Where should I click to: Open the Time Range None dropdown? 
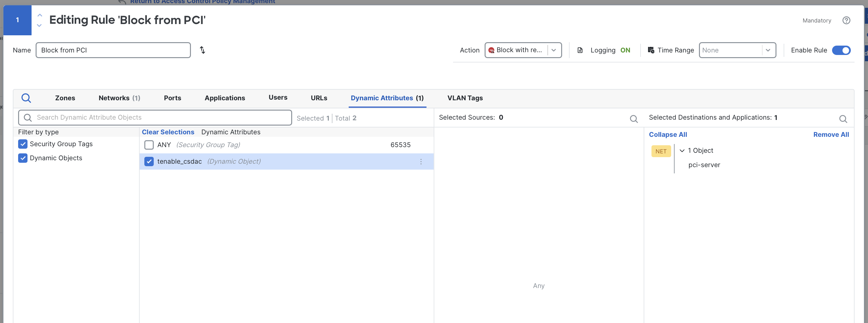pyautogui.click(x=768, y=50)
